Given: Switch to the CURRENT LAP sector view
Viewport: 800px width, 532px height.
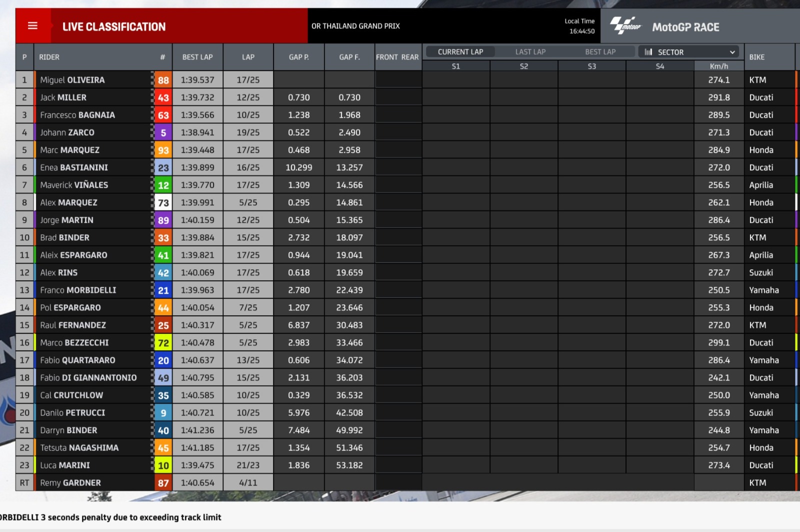Looking at the screenshot, I should pyautogui.click(x=460, y=52).
